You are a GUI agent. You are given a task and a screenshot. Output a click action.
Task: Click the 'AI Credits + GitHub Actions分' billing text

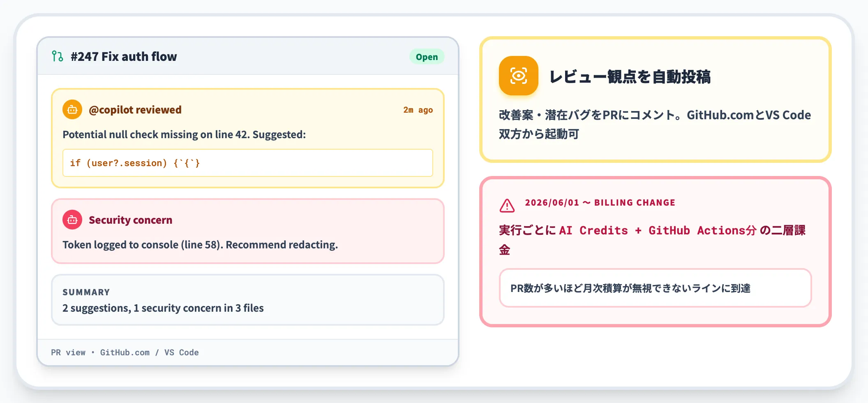658,230
